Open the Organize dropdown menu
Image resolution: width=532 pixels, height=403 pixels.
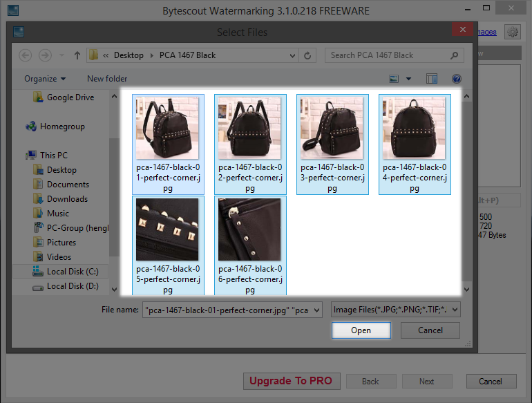45,79
